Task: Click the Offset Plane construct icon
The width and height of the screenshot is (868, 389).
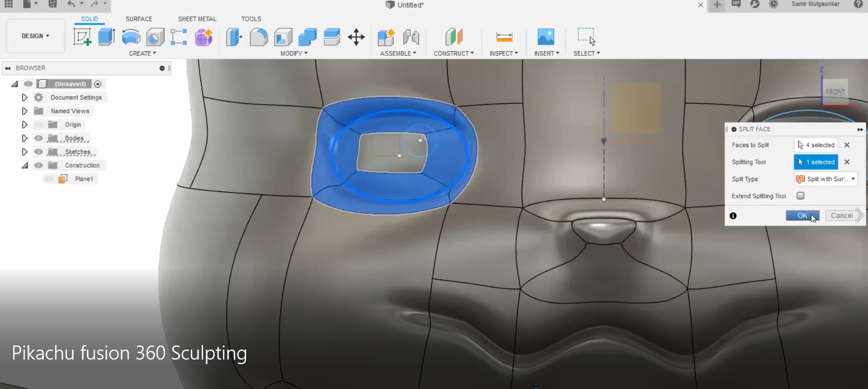Action: pos(454,37)
